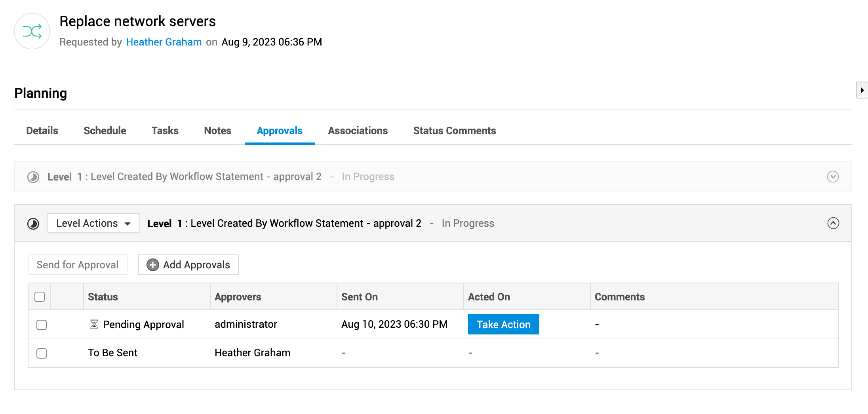Click the collapsed level progress status icon
The height and width of the screenshot is (414, 868).
33,177
